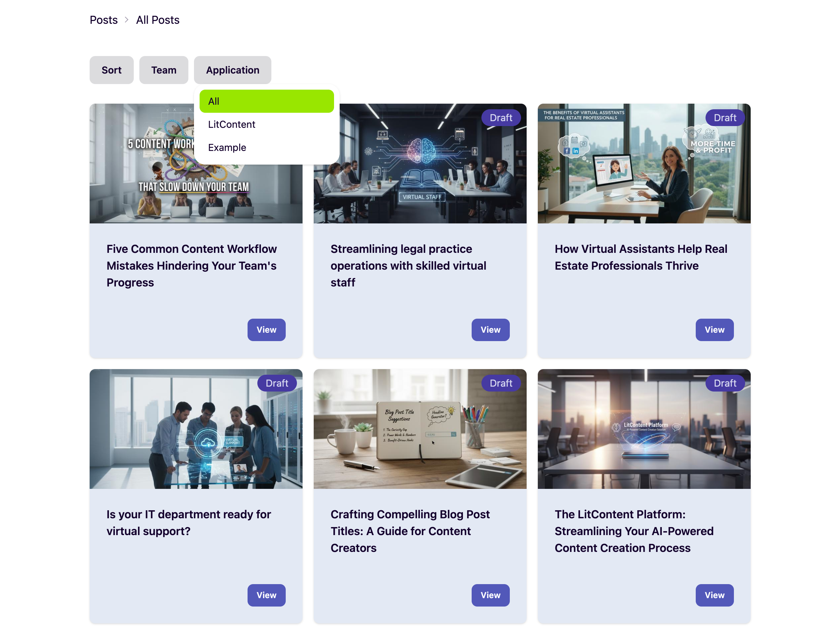This screenshot has height=630, width=840.
Task: Click the breadcrumb chevron separator icon
Action: click(x=126, y=20)
